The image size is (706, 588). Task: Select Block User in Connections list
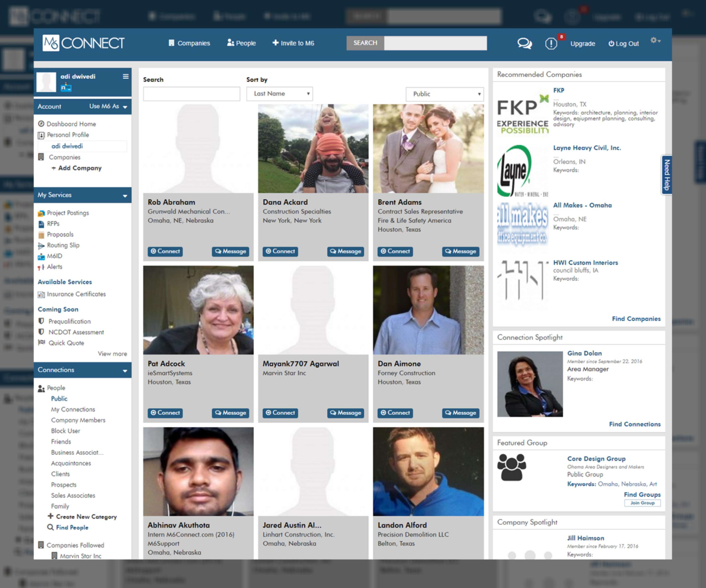(66, 431)
